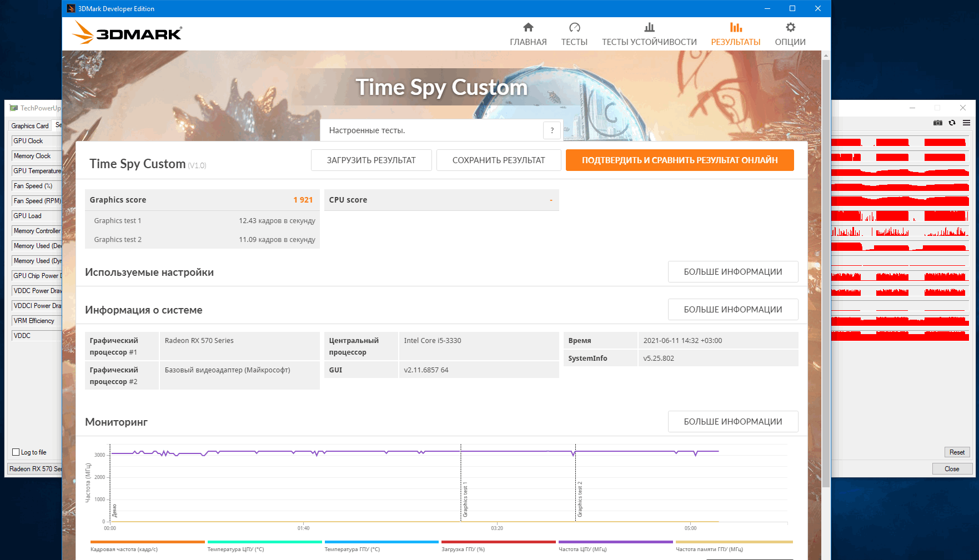This screenshot has height=560, width=979.
Task: Click GPU Temperature sensor row in GPU-Z
Action: [37, 171]
